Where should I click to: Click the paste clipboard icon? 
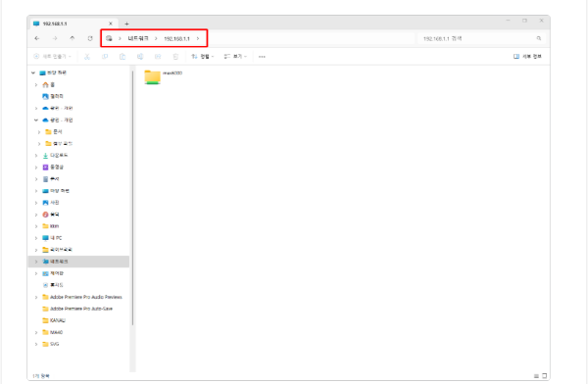coord(122,57)
